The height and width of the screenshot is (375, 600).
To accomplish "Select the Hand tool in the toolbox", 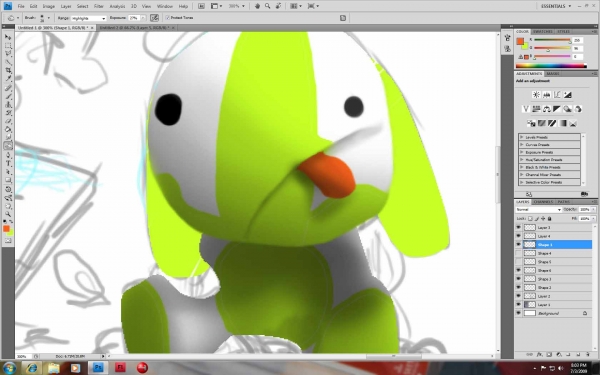I will click(8, 205).
